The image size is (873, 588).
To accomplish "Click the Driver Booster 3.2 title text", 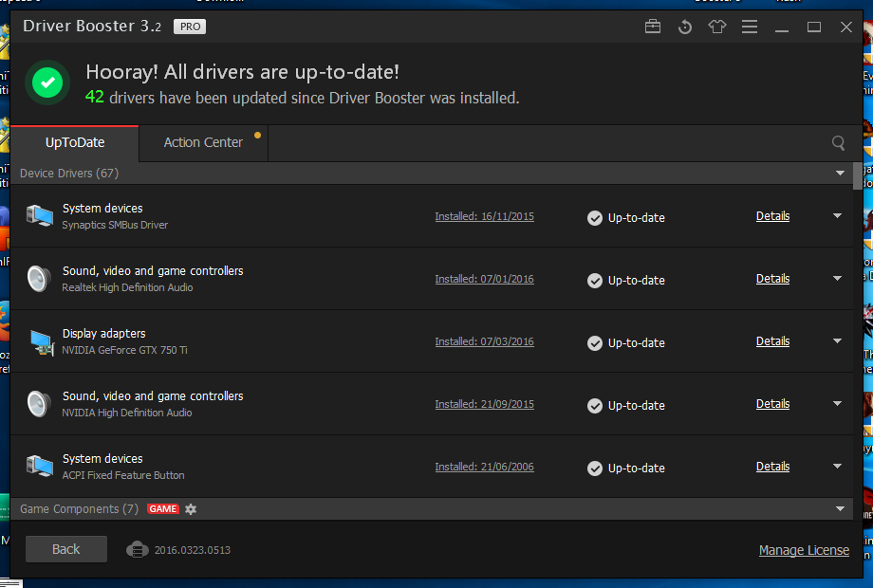I will (92, 27).
